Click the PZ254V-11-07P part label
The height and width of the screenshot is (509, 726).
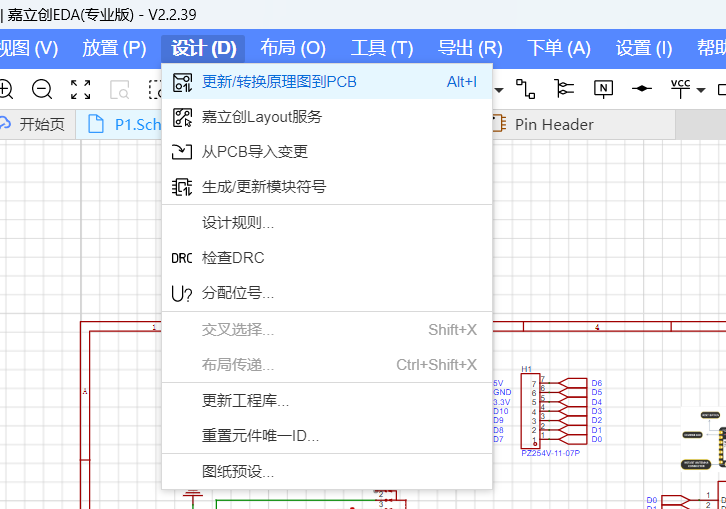(x=551, y=453)
